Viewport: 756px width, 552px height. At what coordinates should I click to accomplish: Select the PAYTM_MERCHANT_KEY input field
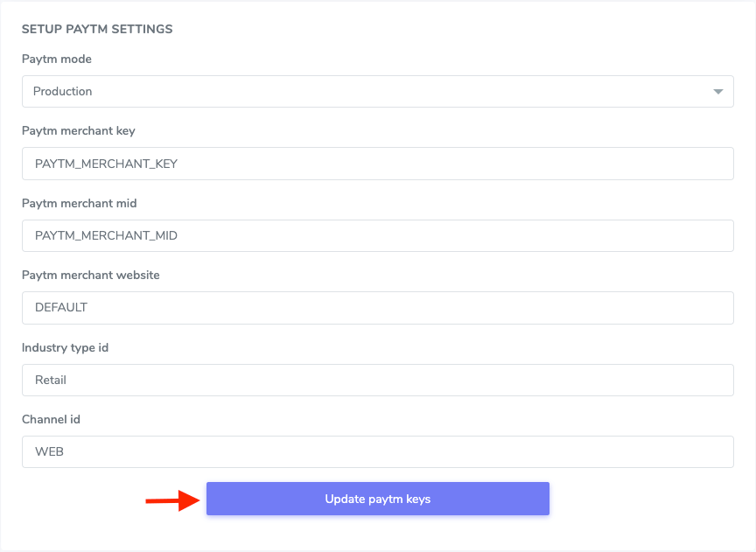(377, 164)
